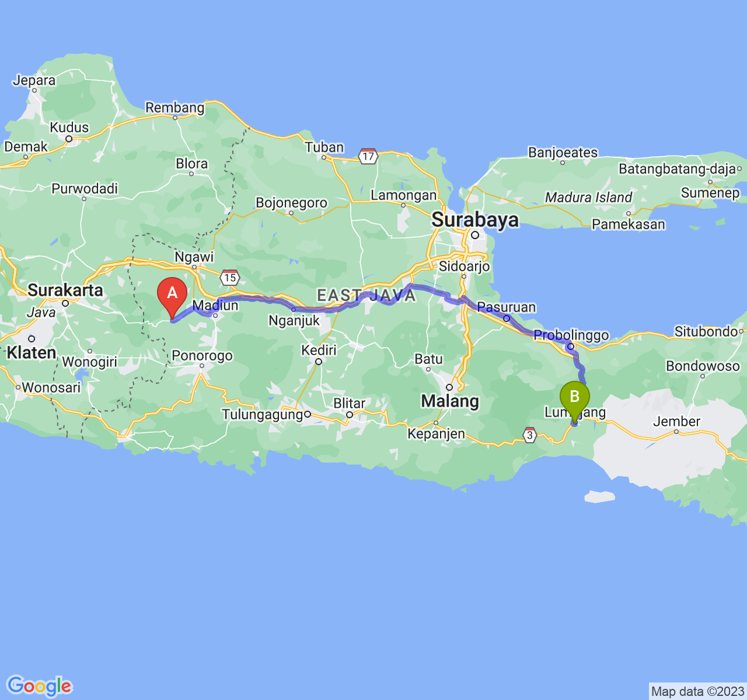The width and height of the screenshot is (747, 700).
Task: Click the Bojonegoro label
Action: tap(291, 203)
